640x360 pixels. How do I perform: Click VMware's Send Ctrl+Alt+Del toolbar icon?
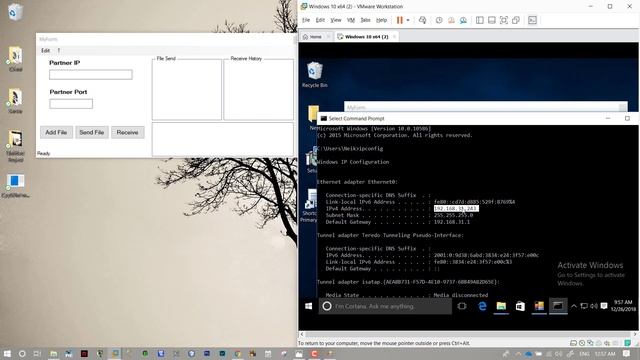422,20
